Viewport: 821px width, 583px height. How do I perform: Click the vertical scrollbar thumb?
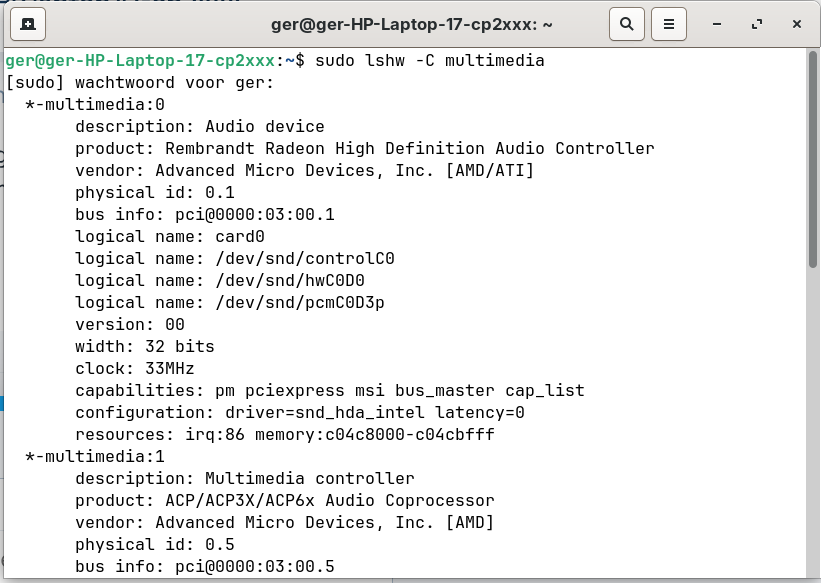click(813, 160)
